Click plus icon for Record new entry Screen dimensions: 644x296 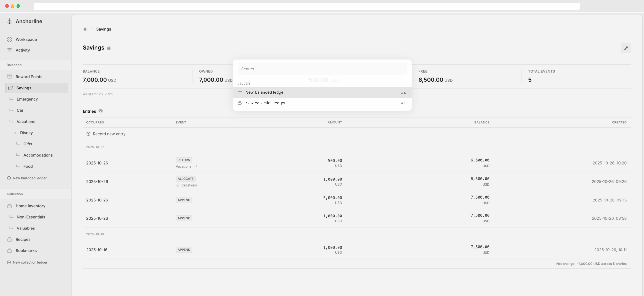[x=88, y=134]
